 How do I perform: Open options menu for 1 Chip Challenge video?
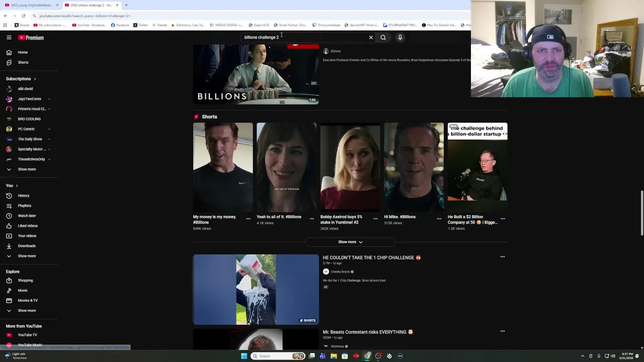(502, 257)
